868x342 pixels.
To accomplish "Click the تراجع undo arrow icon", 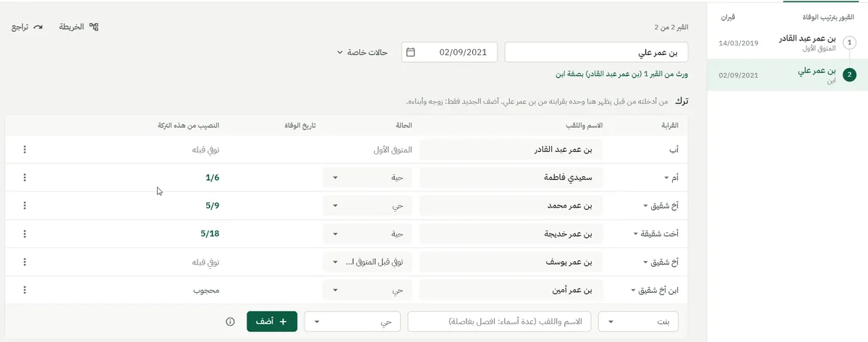I will tap(38, 27).
